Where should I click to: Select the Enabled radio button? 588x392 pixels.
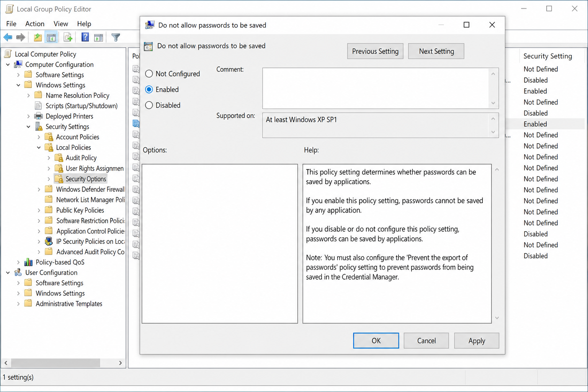pyautogui.click(x=149, y=89)
